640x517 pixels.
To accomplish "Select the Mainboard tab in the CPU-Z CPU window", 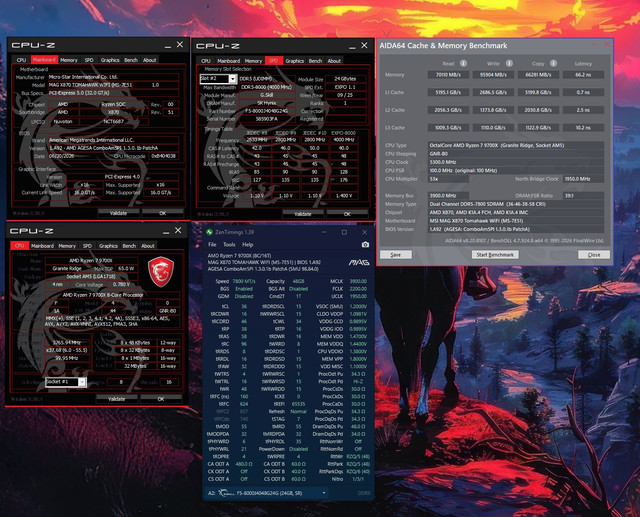I will [x=42, y=246].
